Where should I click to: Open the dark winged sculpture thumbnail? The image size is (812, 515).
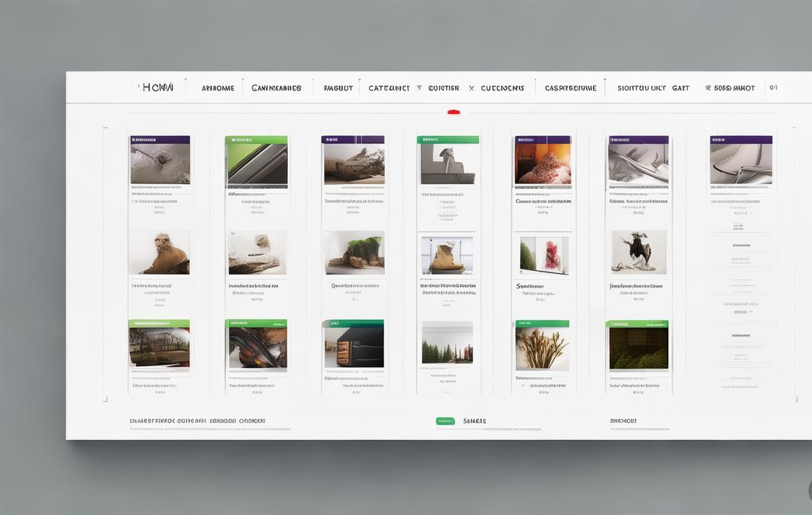point(639,252)
